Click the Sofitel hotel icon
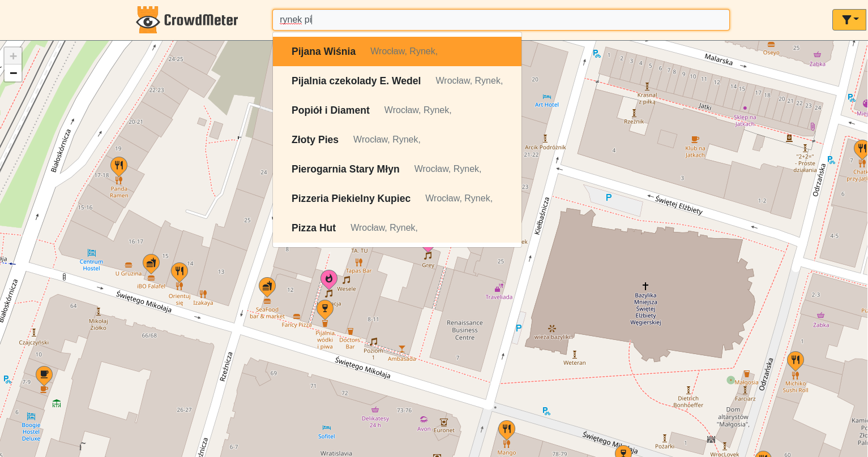This screenshot has height=457, width=868. (x=326, y=428)
